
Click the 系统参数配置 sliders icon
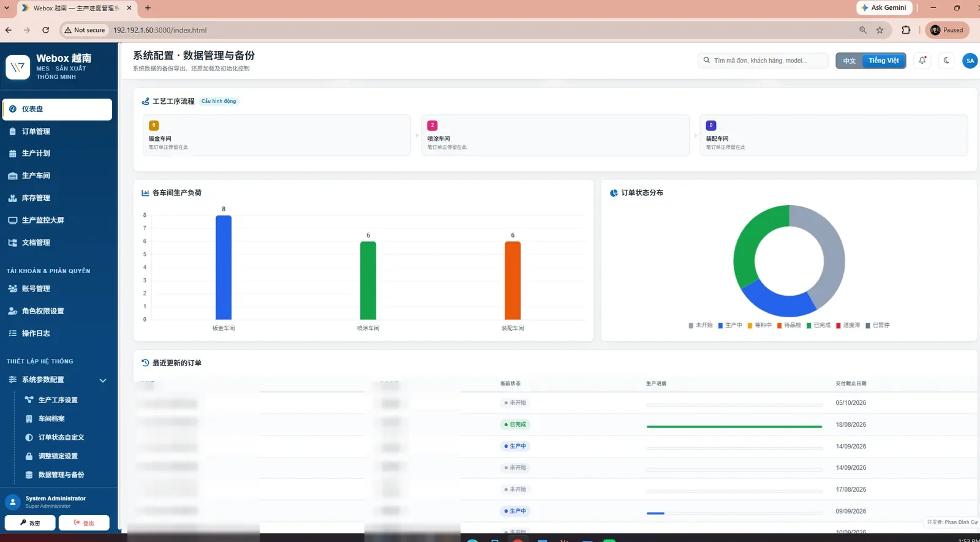[x=12, y=380]
